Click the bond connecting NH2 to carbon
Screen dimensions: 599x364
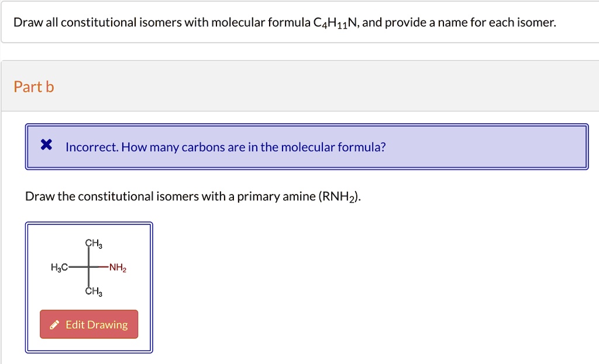[x=104, y=268]
